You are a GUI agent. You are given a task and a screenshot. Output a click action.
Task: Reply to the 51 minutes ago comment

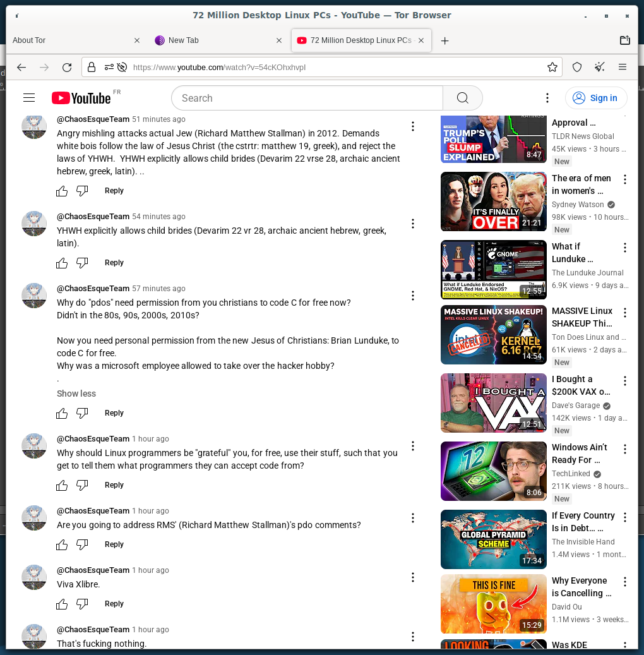click(114, 191)
